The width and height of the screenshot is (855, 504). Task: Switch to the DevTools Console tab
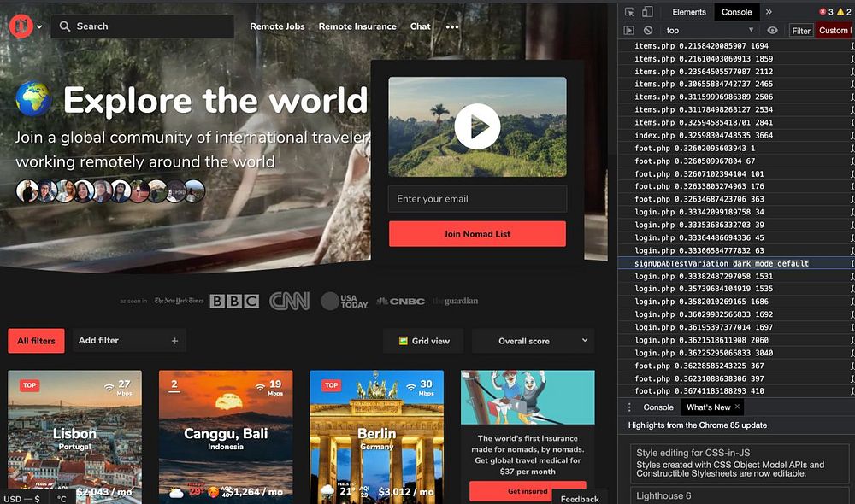(x=737, y=12)
